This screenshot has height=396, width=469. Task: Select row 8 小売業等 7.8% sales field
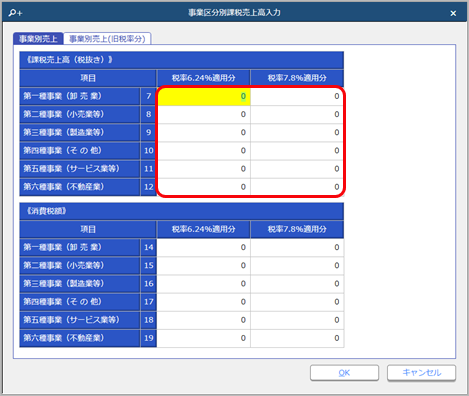[x=297, y=114]
